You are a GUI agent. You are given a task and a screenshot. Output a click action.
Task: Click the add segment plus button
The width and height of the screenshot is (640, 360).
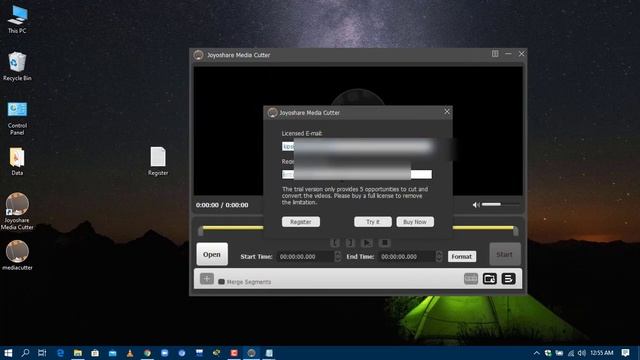coord(207,279)
